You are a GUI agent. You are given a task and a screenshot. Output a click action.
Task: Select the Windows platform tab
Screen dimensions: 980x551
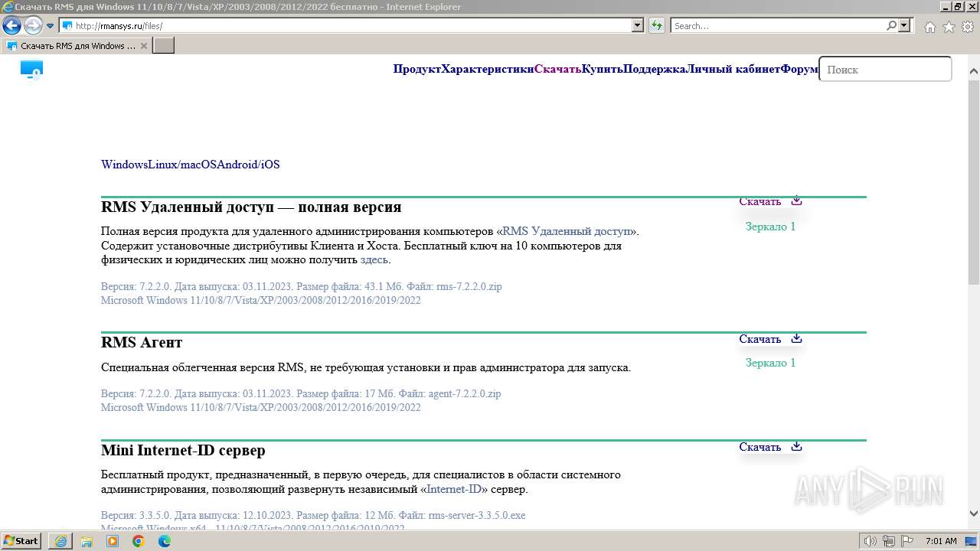click(123, 165)
